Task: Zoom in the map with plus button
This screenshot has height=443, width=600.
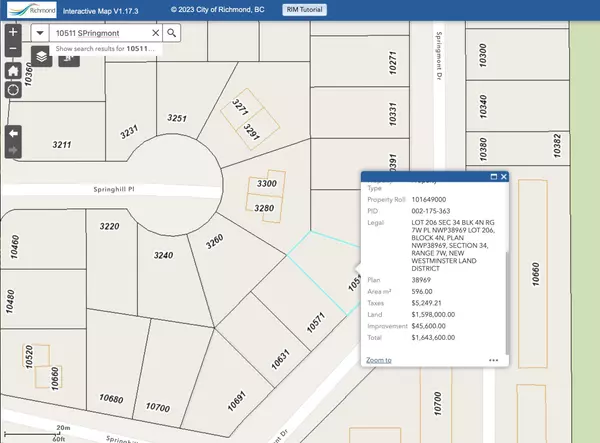Action: (13, 32)
